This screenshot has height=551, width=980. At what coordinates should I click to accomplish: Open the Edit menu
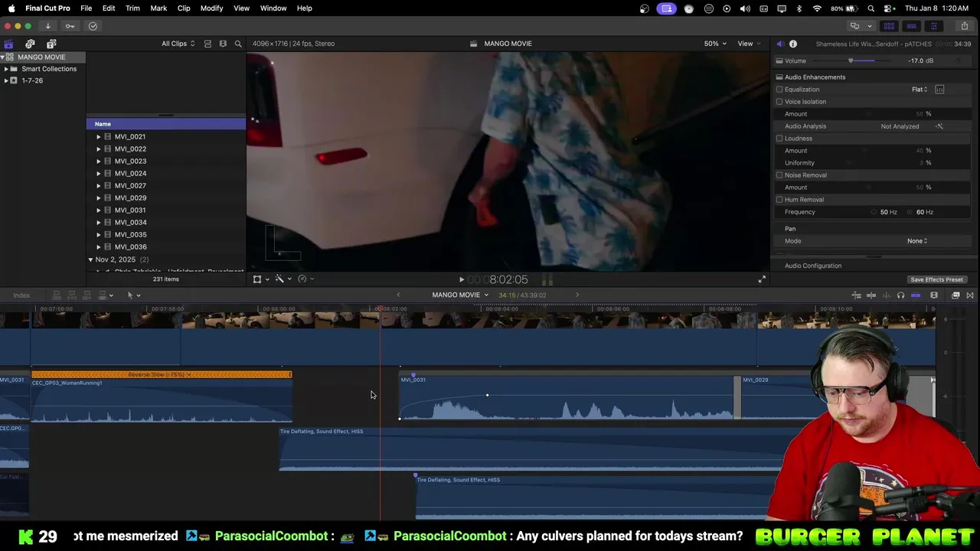(x=109, y=8)
